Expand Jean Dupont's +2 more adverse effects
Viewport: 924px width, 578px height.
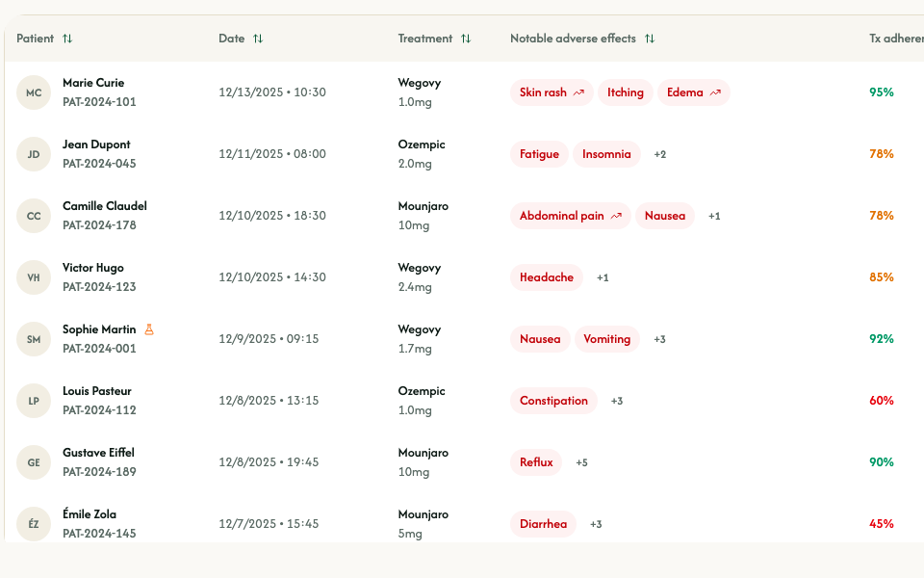(660, 154)
